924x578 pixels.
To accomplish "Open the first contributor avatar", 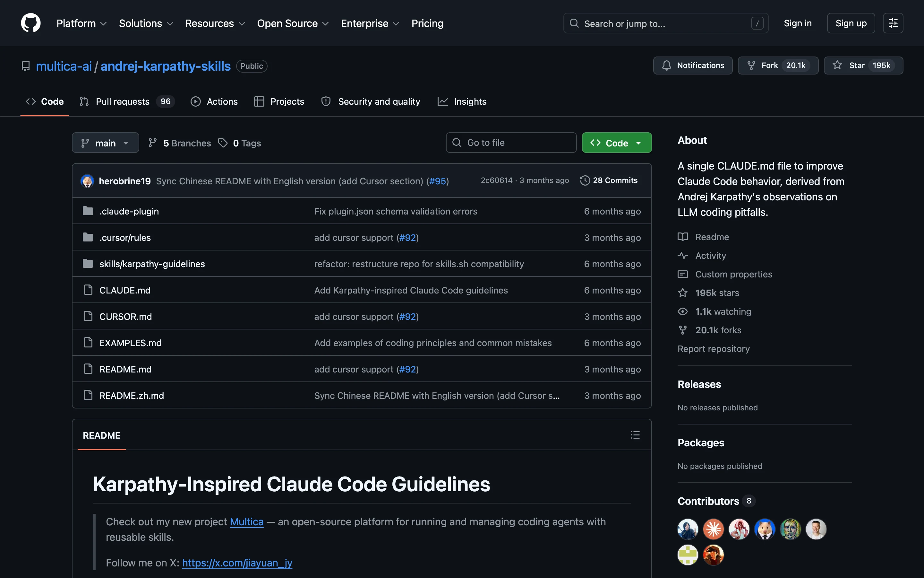I will pos(688,529).
